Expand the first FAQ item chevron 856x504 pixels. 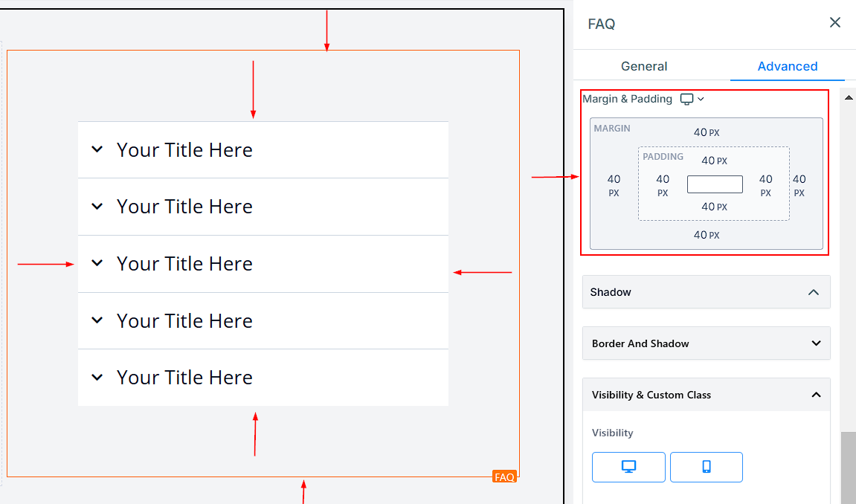(97, 149)
